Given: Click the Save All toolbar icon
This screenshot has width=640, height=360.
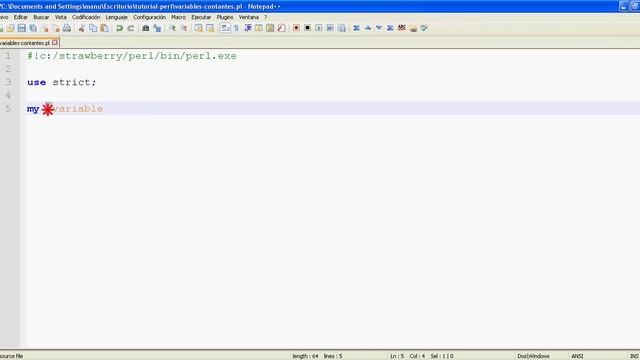Looking at the screenshot, I should pos(33,28).
